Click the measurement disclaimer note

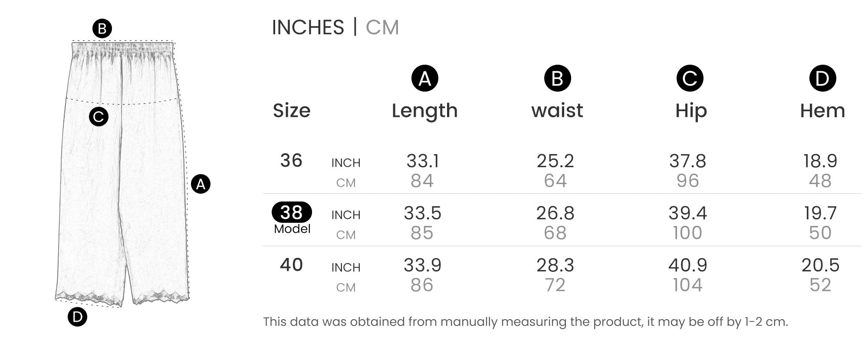pyautogui.click(x=525, y=322)
